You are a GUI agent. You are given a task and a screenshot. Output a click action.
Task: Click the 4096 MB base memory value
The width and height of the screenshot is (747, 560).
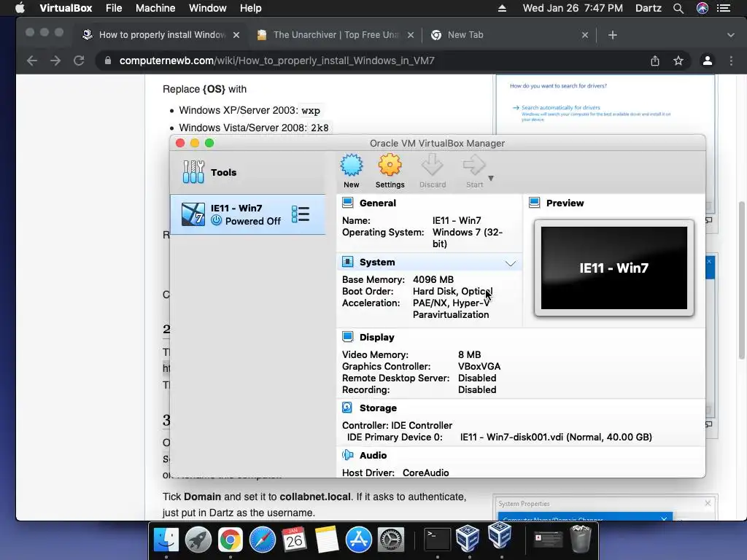[x=433, y=279]
